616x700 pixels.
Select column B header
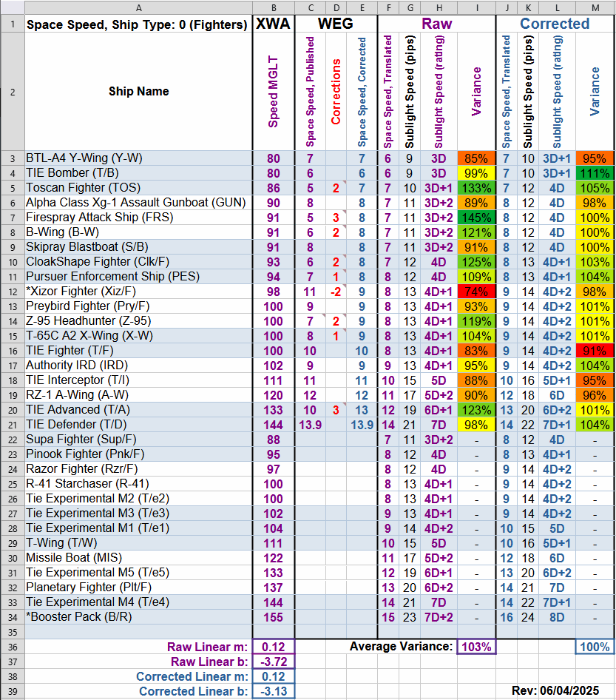(x=274, y=7)
